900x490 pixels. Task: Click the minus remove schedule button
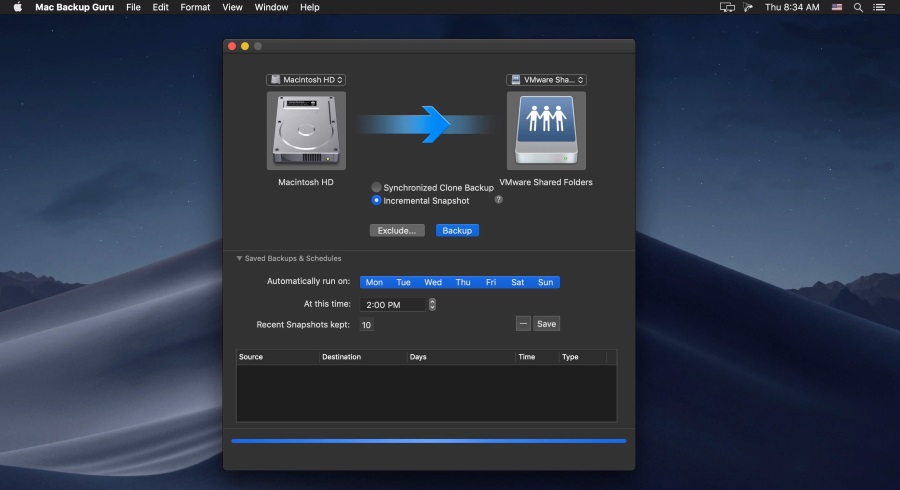(x=523, y=324)
